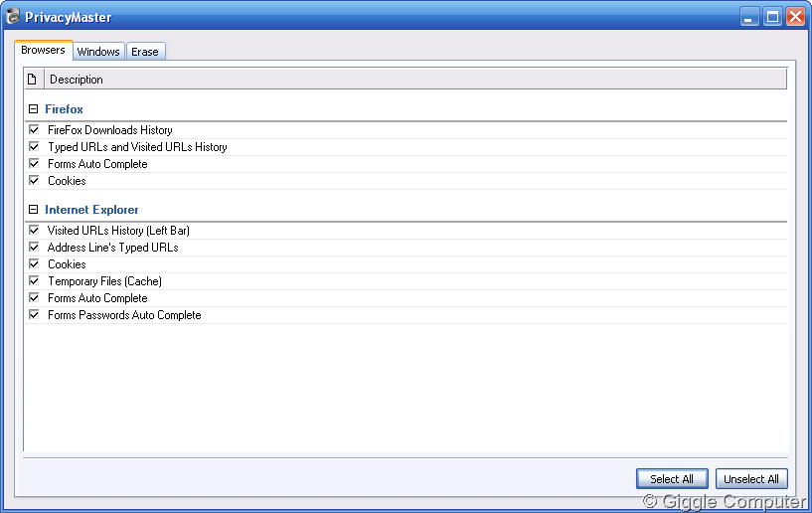The image size is (812, 513).
Task: Click the Description column header
Action: click(415, 80)
